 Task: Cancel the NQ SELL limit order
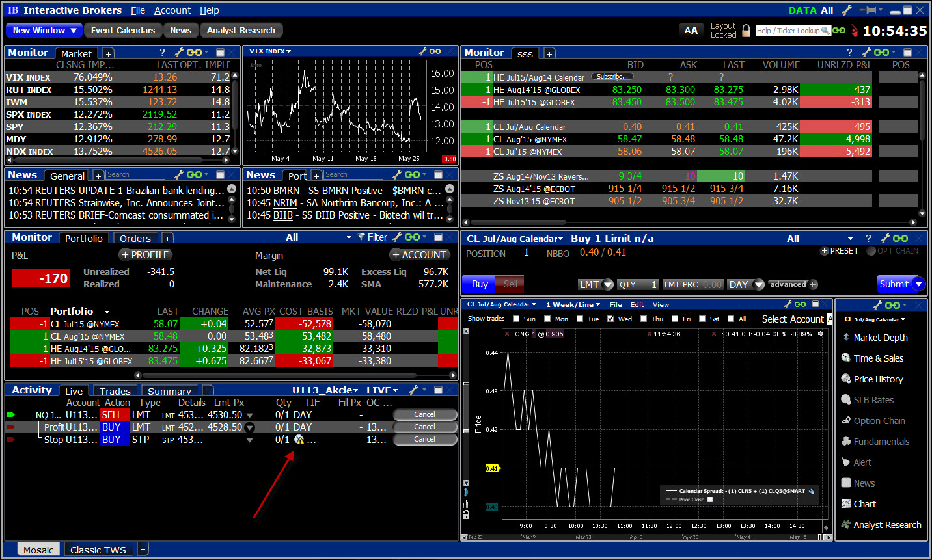tap(424, 415)
